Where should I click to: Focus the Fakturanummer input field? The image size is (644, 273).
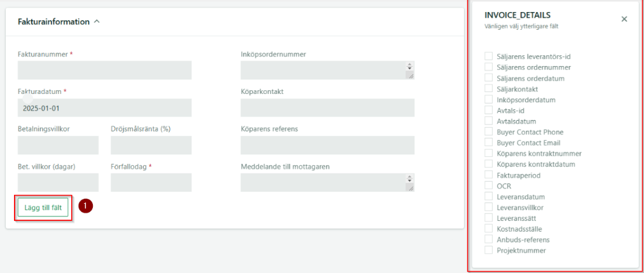coord(104,70)
